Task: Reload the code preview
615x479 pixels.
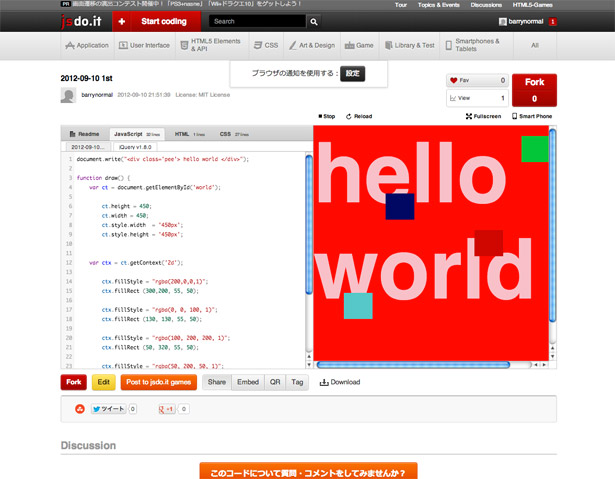Action: tap(359, 116)
